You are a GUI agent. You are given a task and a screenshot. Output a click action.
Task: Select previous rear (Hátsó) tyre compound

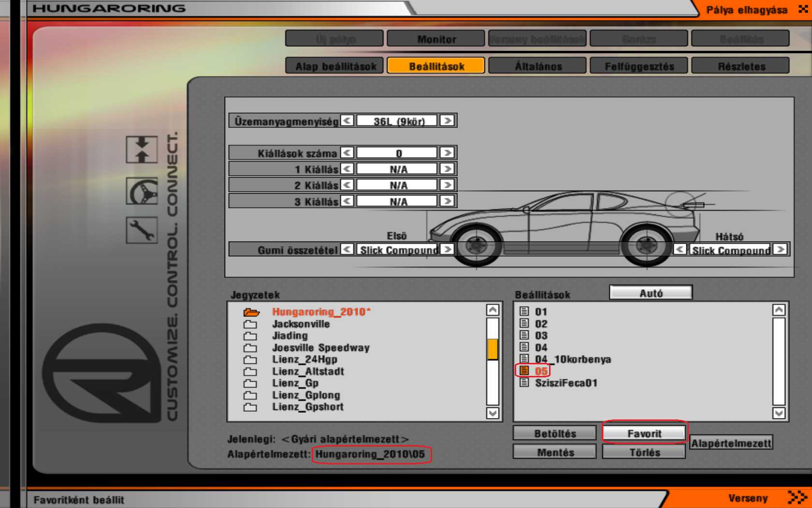click(x=680, y=249)
